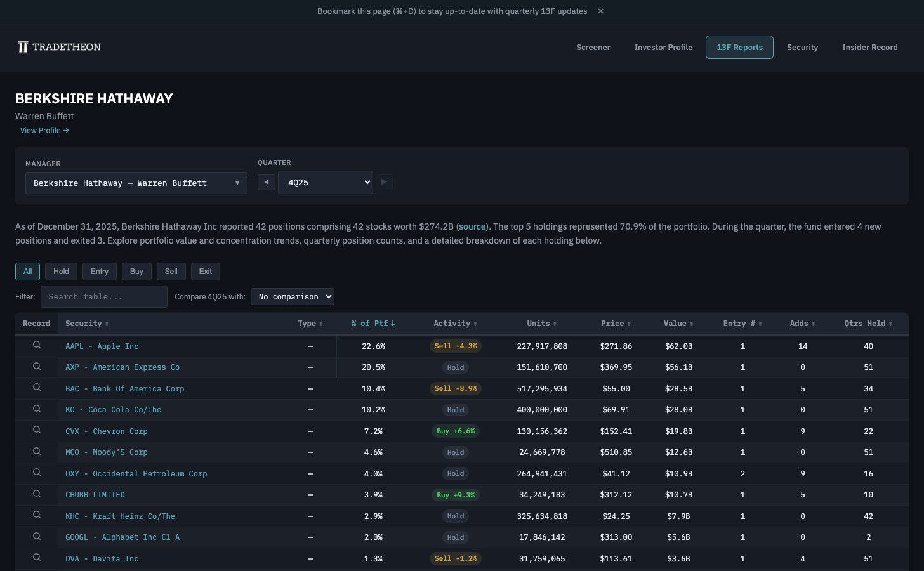Screen dimensions: 924x571
Task: Open the source link in the summary
Action: (472, 226)
